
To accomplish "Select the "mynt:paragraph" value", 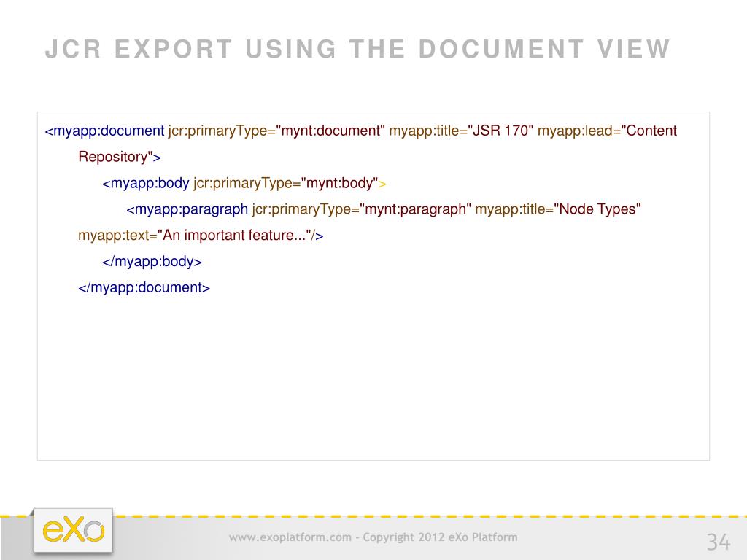I will (416, 209).
